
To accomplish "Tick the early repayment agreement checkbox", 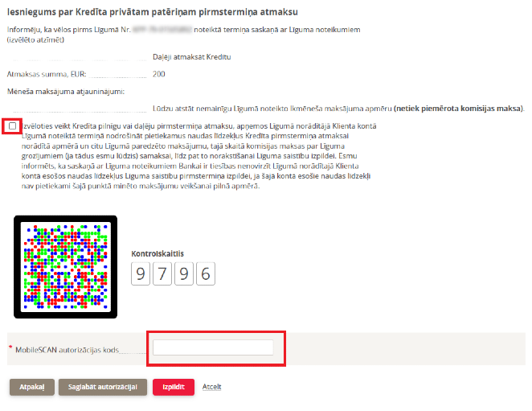I will [x=12, y=126].
